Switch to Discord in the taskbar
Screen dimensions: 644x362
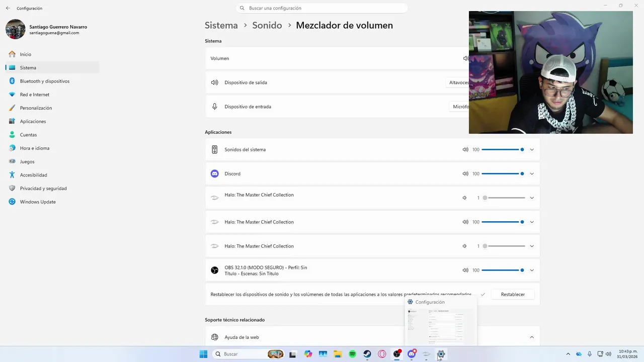pyautogui.click(x=412, y=354)
